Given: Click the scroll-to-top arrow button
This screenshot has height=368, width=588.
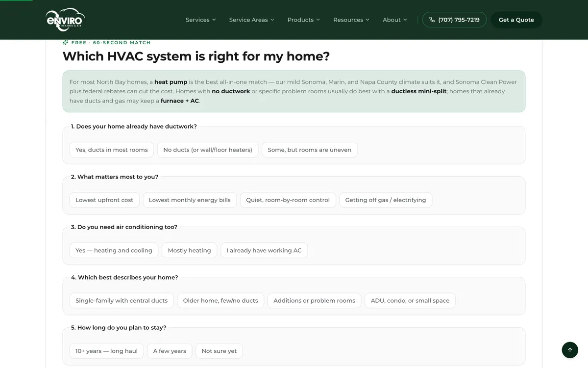Looking at the screenshot, I should click(x=570, y=350).
